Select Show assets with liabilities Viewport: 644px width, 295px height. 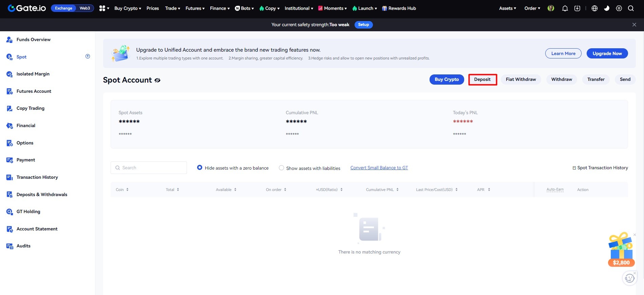(281, 168)
